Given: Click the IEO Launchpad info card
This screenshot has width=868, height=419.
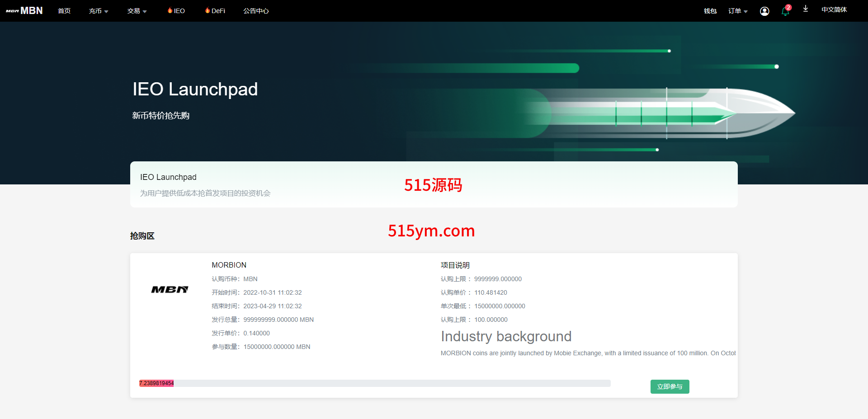Looking at the screenshot, I should tap(434, 184).
